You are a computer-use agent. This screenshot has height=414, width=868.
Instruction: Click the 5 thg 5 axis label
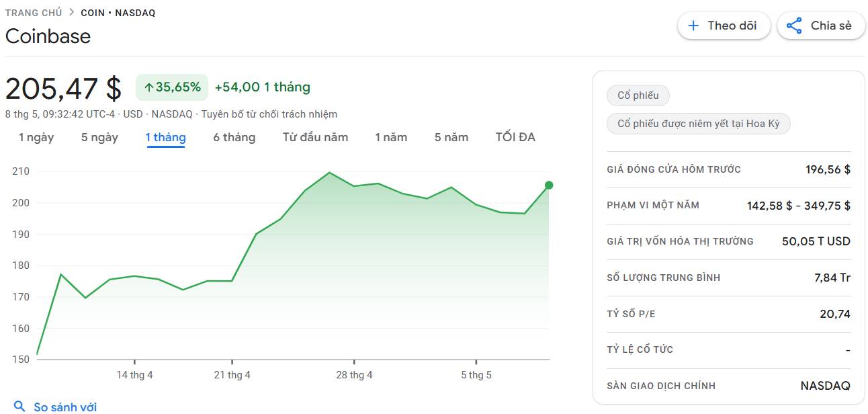click(x=476, y=375)
